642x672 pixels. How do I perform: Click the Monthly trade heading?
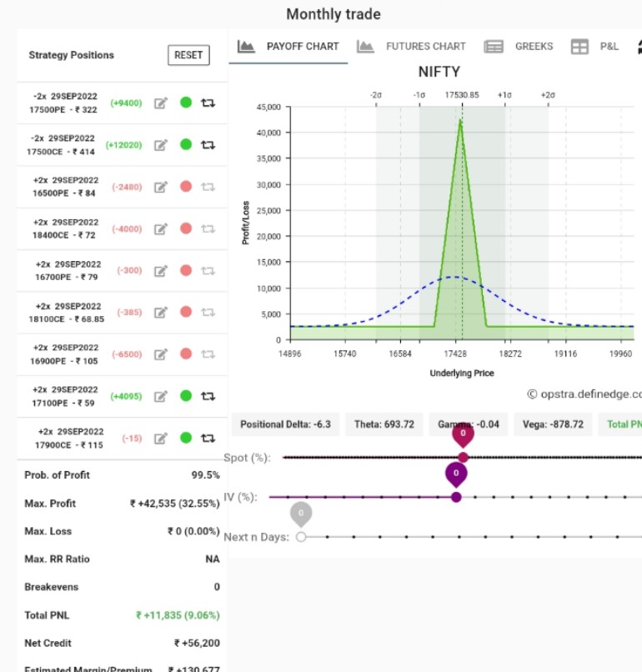(334, 14)
